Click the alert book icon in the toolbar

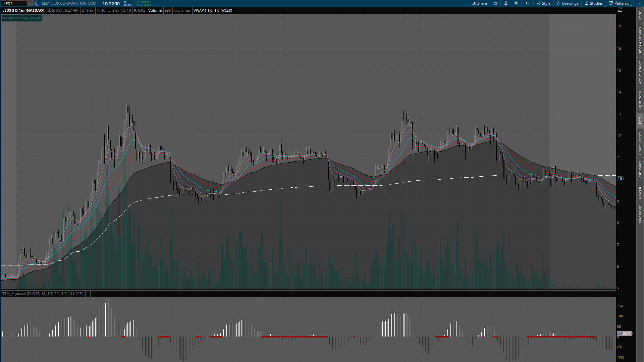pos(495,3)
